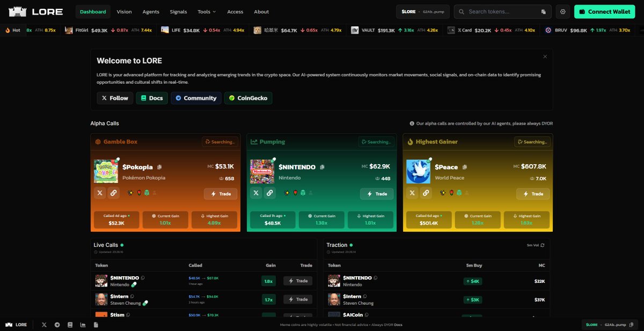This screenshot has width=644, height=331.
Task: Click footer document file icon
Action: coord(96,325)
